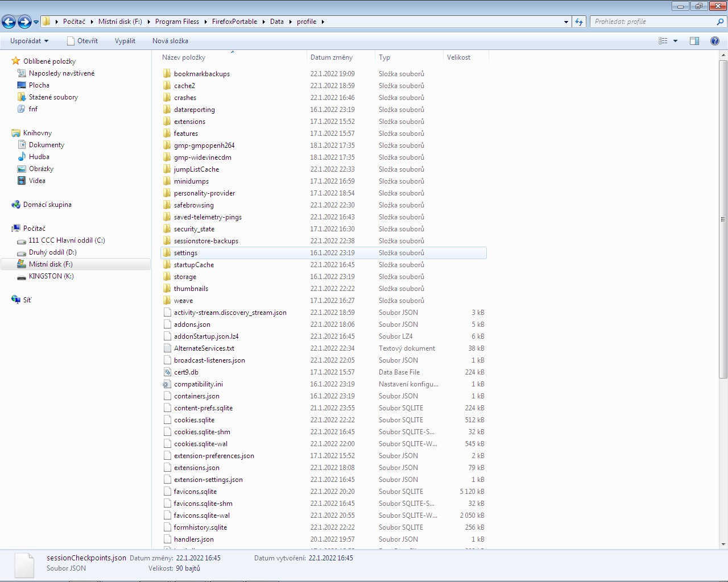This screenshot has height=582, width=728.
Task: Sort by Datum změny column header
Action: pyautogui.click(x=332, y=57)
